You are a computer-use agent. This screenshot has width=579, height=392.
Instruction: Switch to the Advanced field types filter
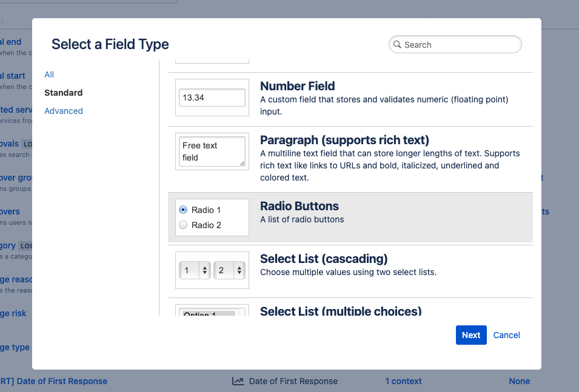point(63,111)
